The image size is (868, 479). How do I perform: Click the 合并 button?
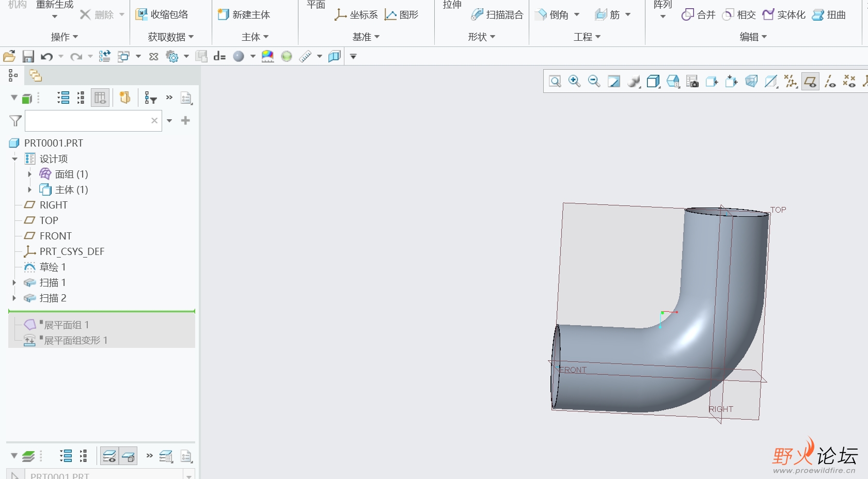698,14
